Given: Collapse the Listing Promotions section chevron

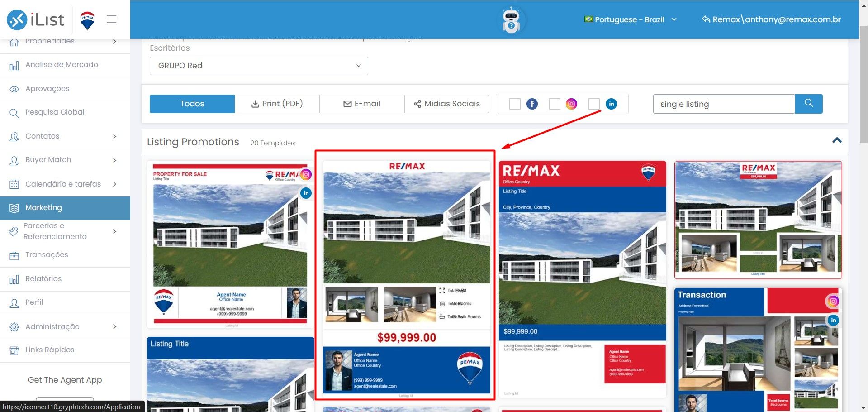Looking at the screenshot, I should (x=837, y=140).
